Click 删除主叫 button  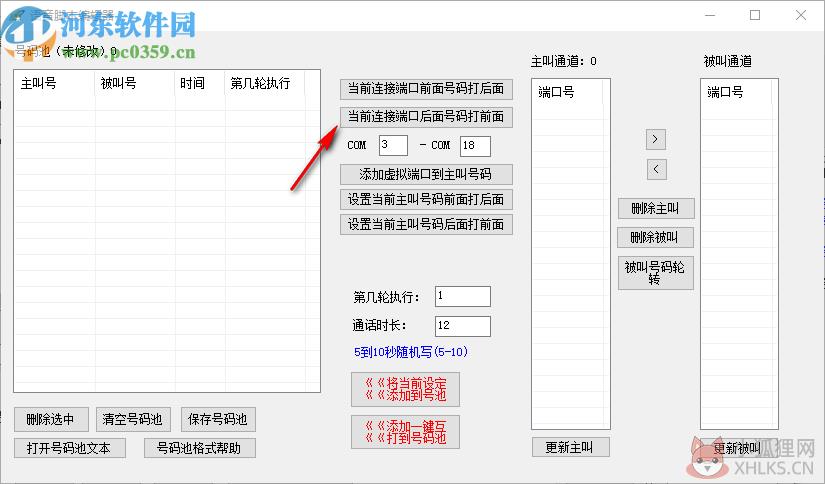pos(656,209)
